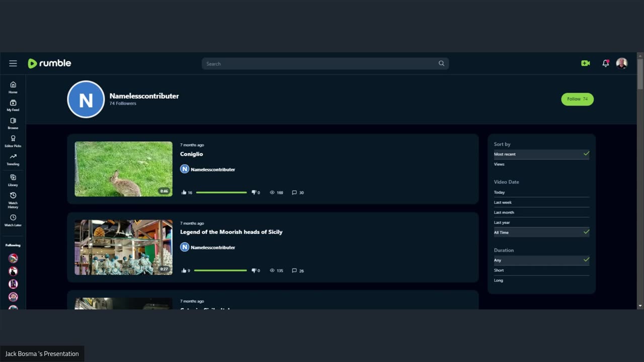Select Any duration filter

[x=541, y=260]
